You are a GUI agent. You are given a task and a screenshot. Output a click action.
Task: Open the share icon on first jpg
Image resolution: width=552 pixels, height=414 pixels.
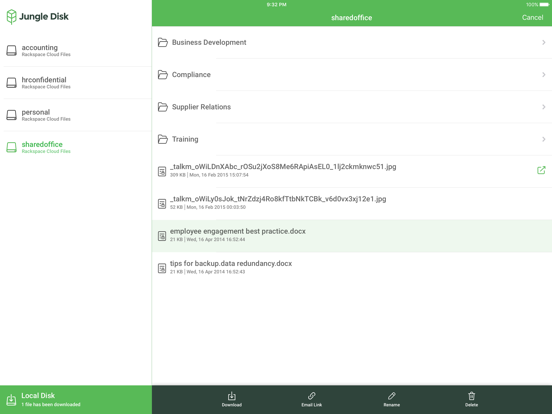tap(541, 170)
